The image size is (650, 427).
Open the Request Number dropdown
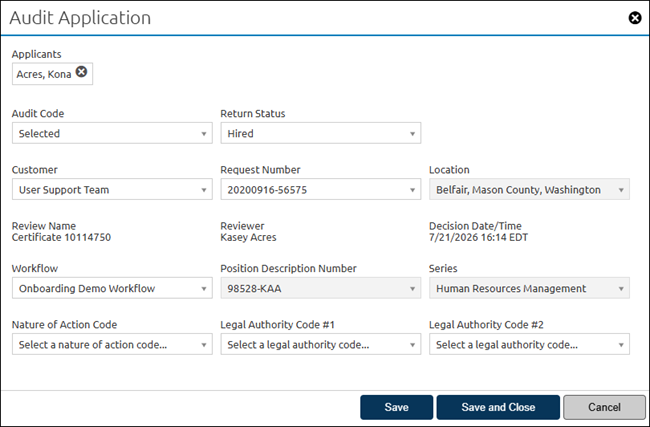[321, 189]
